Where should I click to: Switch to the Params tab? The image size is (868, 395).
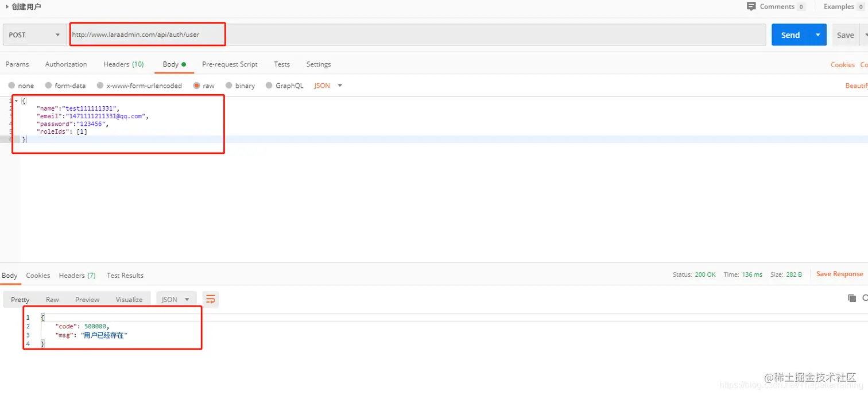pos(17,64)
